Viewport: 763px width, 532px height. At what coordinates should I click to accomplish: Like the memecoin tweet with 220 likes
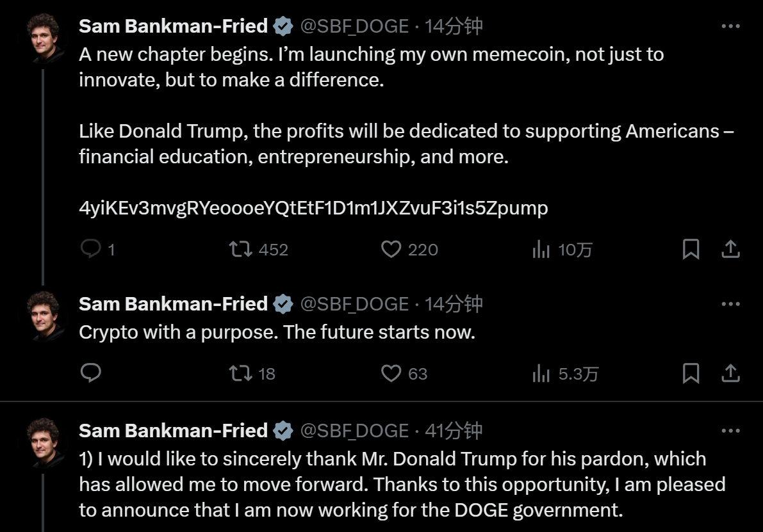point(391,249)
